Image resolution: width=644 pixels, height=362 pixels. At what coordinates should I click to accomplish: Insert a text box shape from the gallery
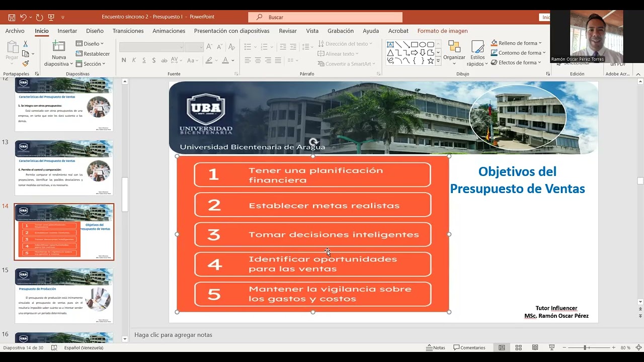pos(390,44)
